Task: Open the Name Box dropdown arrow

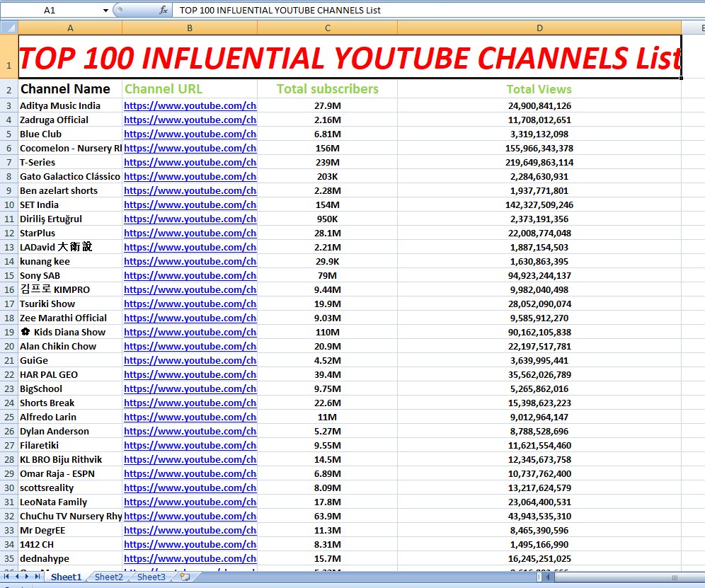Action: point(105,10)
